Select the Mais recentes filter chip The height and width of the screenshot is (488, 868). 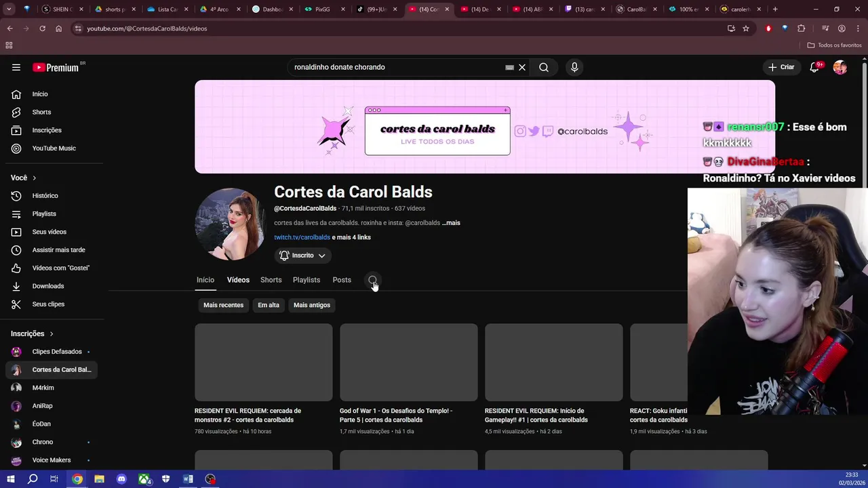click(x=223, y=305)
